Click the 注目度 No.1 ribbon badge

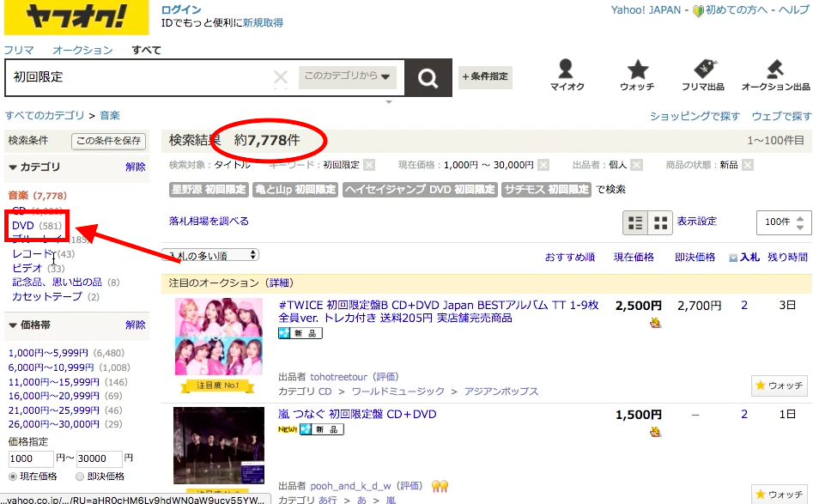click(x=217, y=386)
